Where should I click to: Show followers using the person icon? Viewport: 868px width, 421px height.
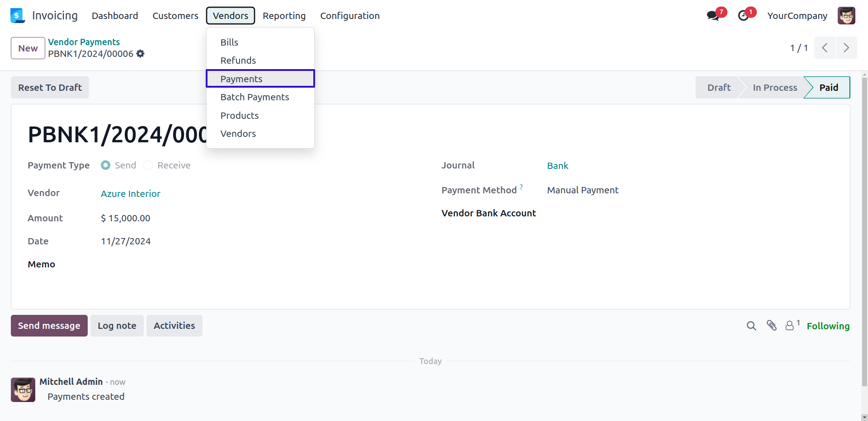click(x=790, y=326)
